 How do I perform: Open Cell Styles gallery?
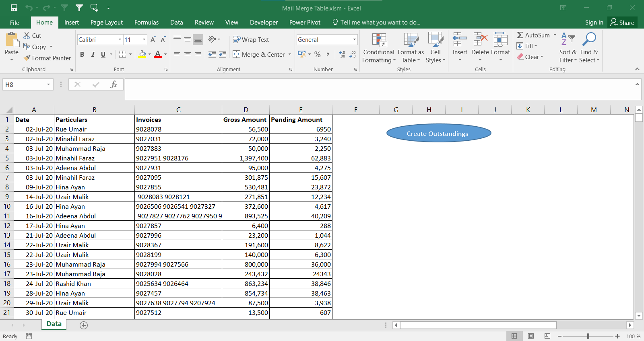click(436, 47)
